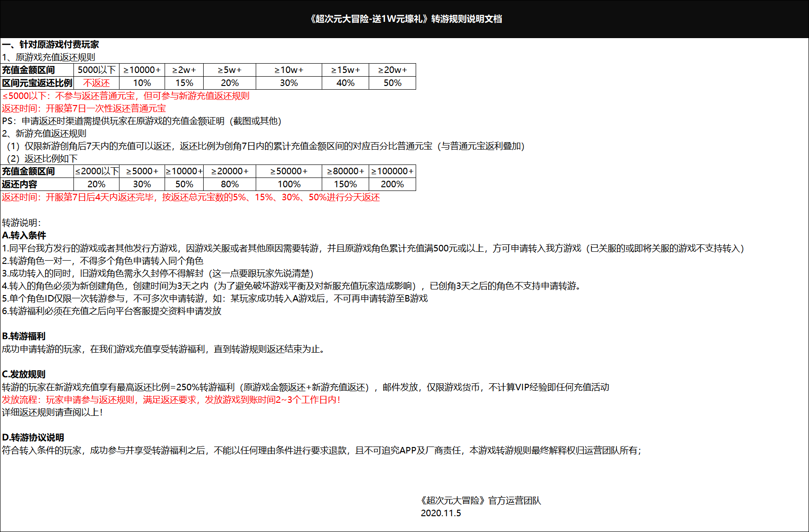This screenshot has width=809, height=532.
Task: Click row header 区间元宝返还比例
Action: point(37,83)
